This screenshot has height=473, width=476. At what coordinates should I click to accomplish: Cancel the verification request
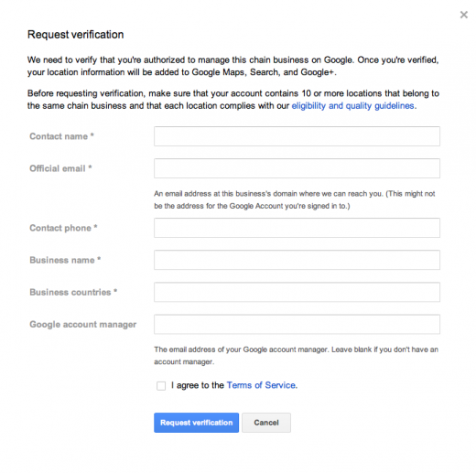coord(266,423)
